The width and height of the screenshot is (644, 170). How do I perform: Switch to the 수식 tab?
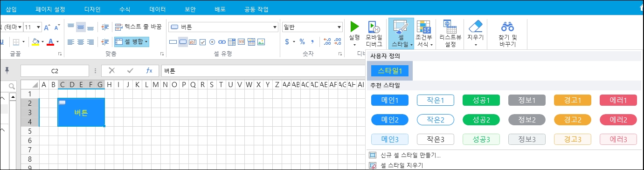click(x=125, y=9)
